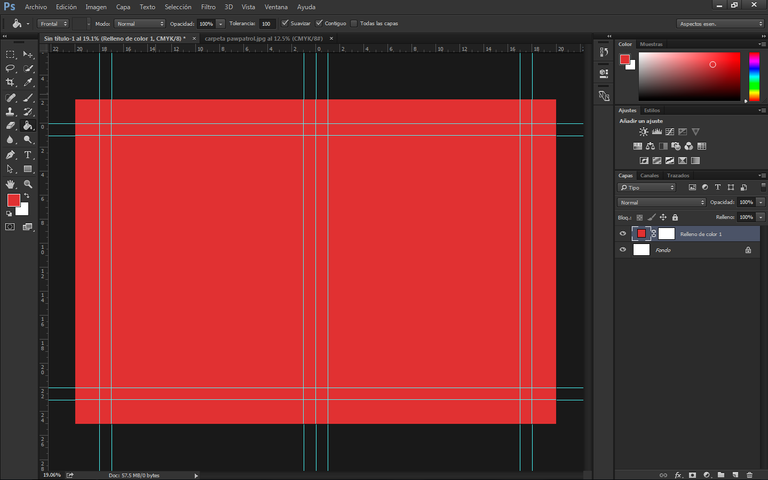Select the Quick Selection tool
The image size is (768, 480).
pos(28,69)
